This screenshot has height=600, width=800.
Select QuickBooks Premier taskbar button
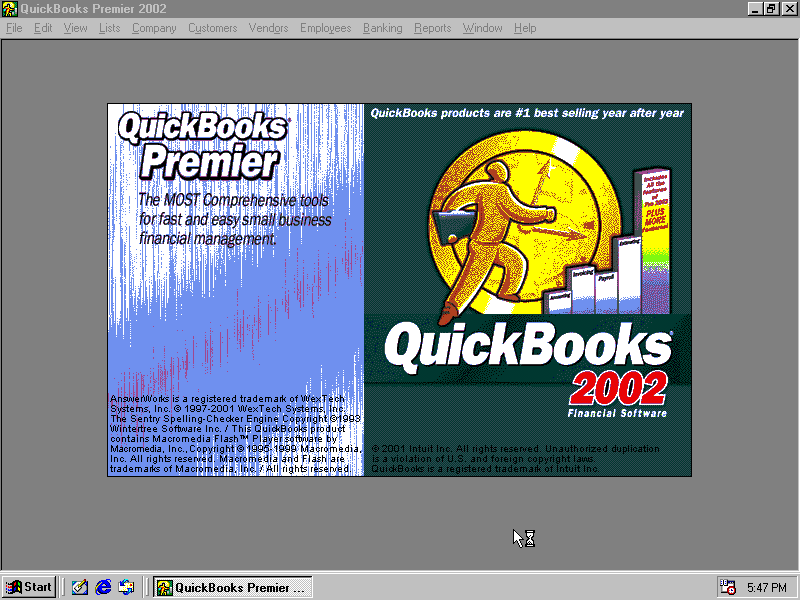(x=233, y=587)
